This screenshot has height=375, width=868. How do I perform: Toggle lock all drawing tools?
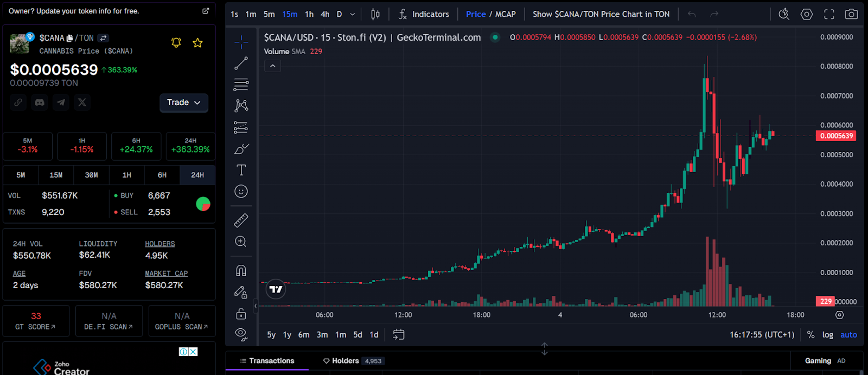point(241,313)
